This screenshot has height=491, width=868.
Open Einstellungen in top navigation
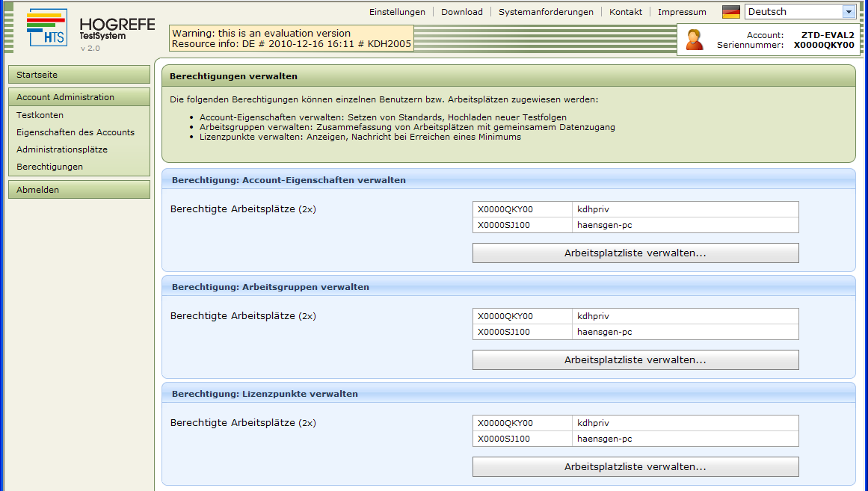pos(397,12)
